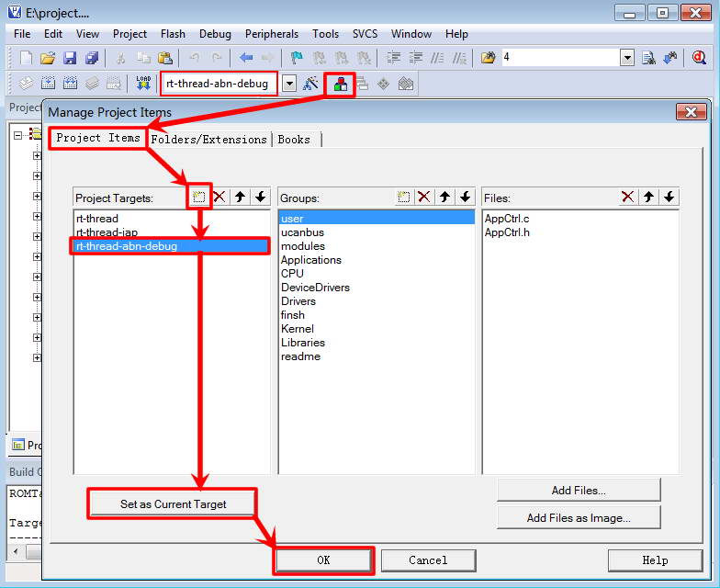Viewport: 720px width, 588px height.
Task: Move the selected group down
Action: [x=465, y=197]
